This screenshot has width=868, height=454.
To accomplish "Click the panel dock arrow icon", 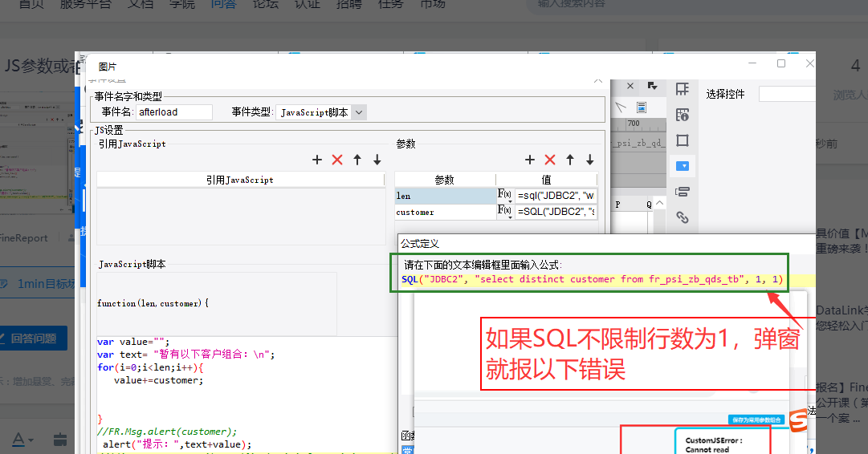I will click(652, 86).
